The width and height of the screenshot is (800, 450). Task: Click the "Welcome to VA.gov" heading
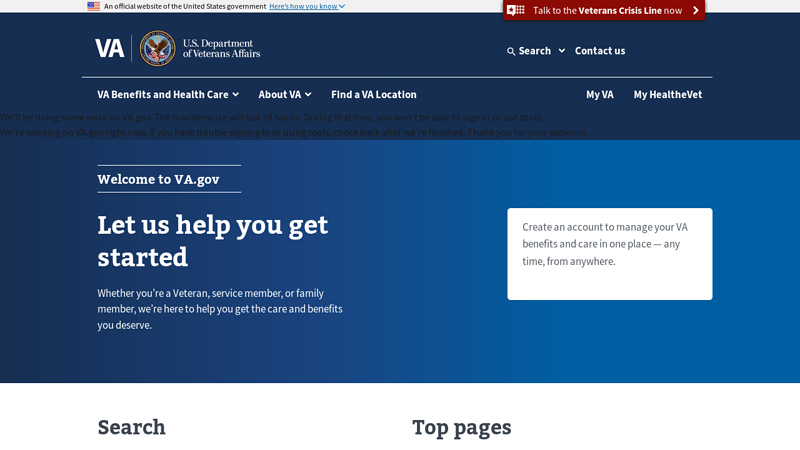(x=158, y=179)
